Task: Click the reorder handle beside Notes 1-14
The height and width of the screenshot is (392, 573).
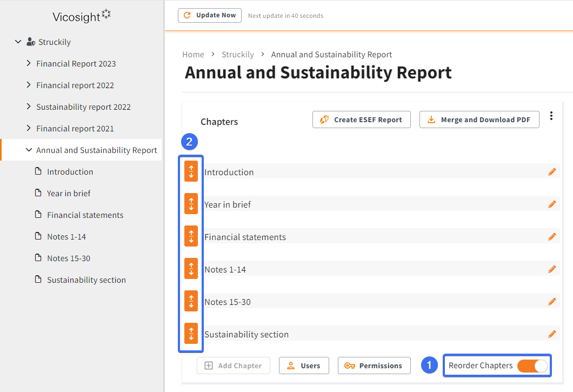Action: [x=191, y=268]
